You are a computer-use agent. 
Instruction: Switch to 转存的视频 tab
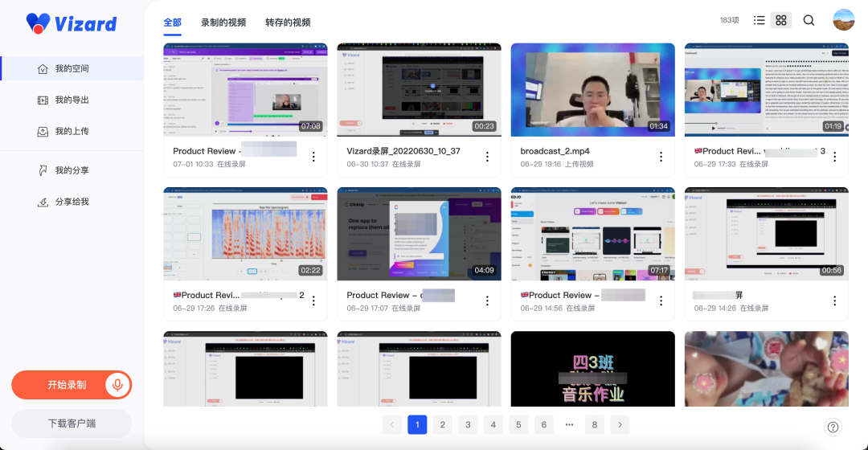[x=288, y=22]
